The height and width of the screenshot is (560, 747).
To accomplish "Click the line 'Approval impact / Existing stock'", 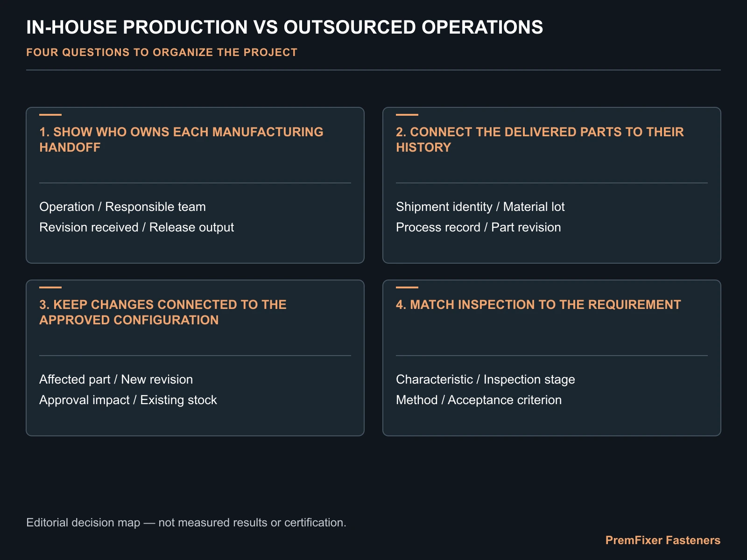I will (x=128, y=400).
